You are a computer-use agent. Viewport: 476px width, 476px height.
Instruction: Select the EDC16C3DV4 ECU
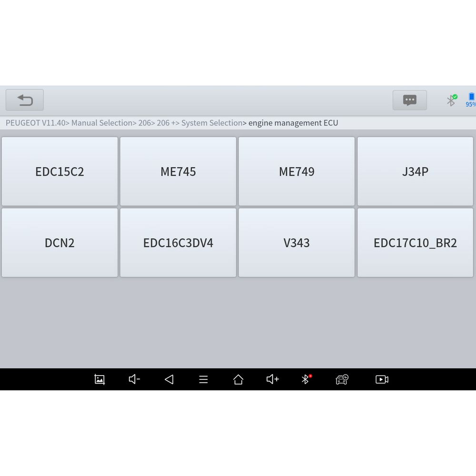pyautogui.click(x=178, y=243)
